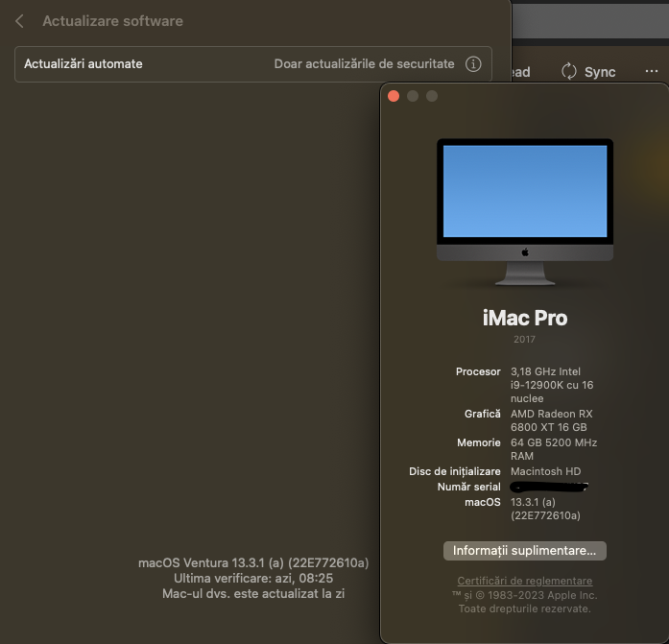Select the Actualizări automate row
Screen dimensions: 669x644
tap(253, 64)
